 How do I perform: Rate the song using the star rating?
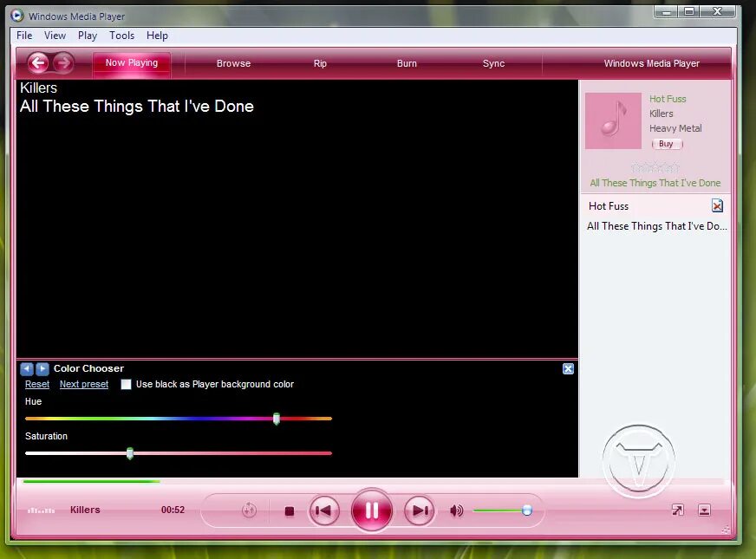(x=655, y=168)
